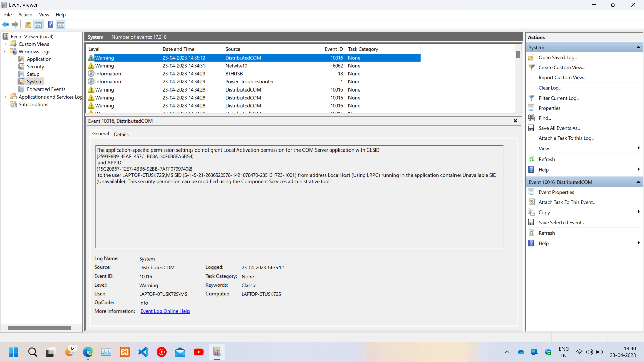Open Microsoft Edge from taskbar
Image resolution: width=644 pixels, height=362 pixels.
(x=88, y=352)
